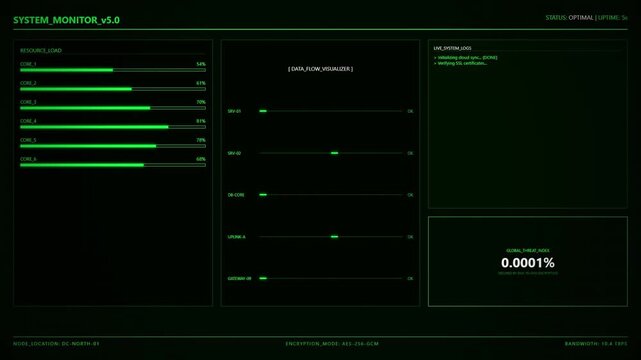
Task: Click the STATUS: OPTIMAL indicator
Action: [569, 18]
